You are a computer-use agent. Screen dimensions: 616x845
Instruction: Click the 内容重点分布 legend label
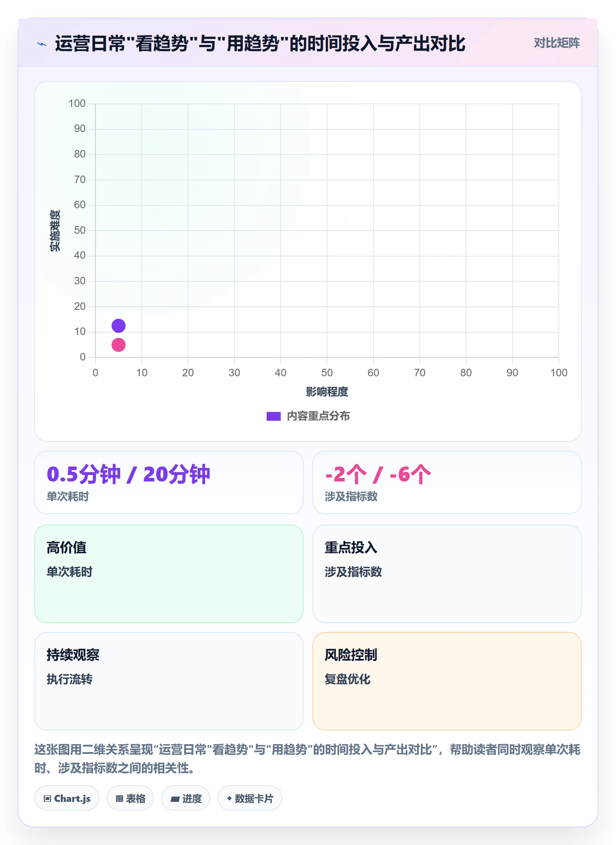[x=318, y=416]
